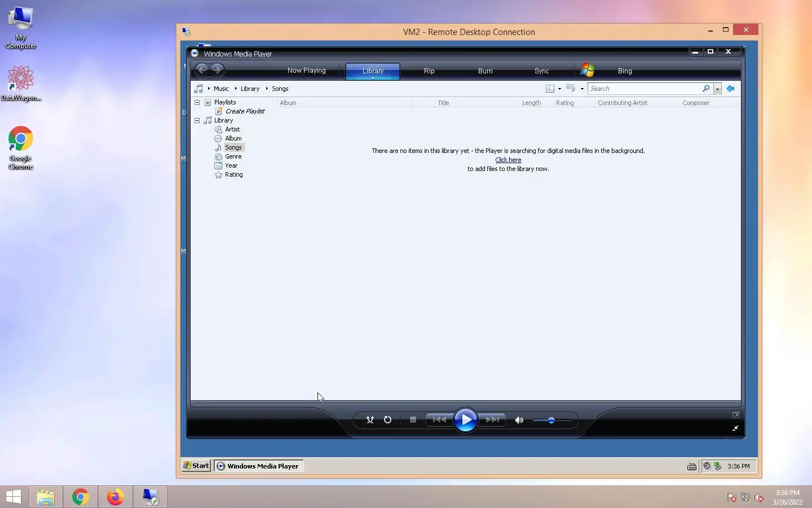
Task: Click the View options icon
Action: (x=571, y=89)
